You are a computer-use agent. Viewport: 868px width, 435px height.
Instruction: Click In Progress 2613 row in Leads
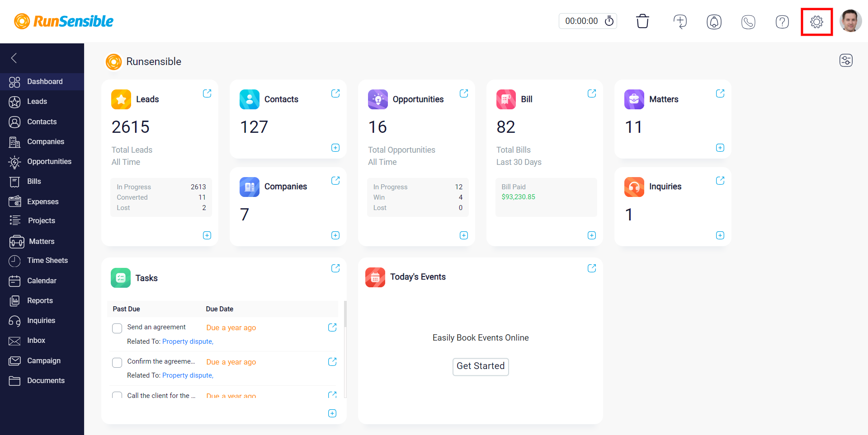[x=161, y=187]
